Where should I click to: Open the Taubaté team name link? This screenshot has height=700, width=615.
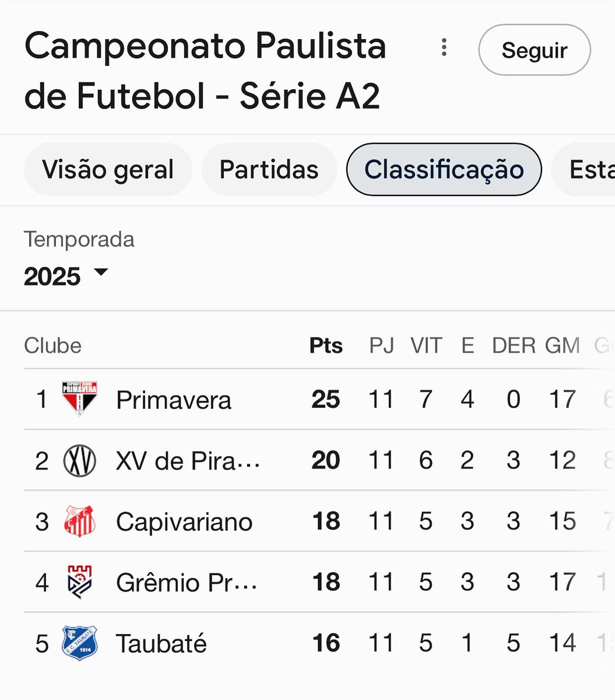coord(161,643)
